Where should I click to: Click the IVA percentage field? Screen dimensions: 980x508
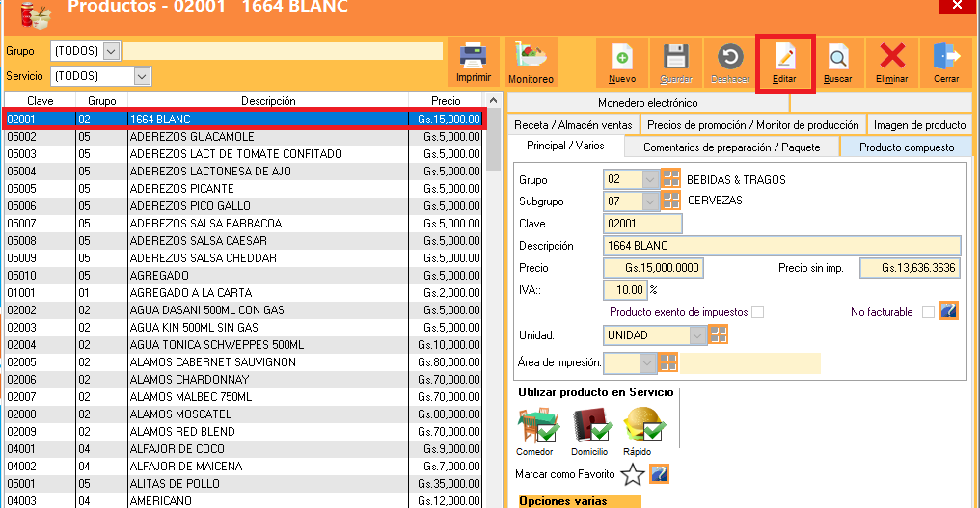[625, 290]
